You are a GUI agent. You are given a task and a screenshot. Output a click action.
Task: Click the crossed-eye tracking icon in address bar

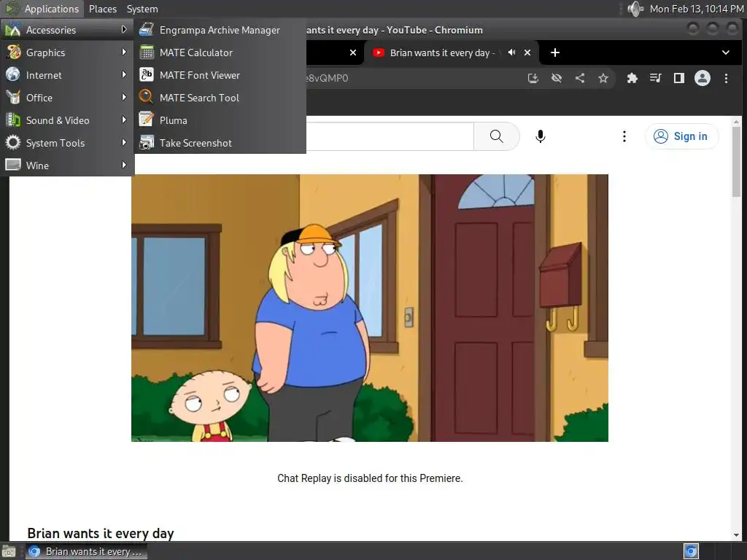(557, 78)
